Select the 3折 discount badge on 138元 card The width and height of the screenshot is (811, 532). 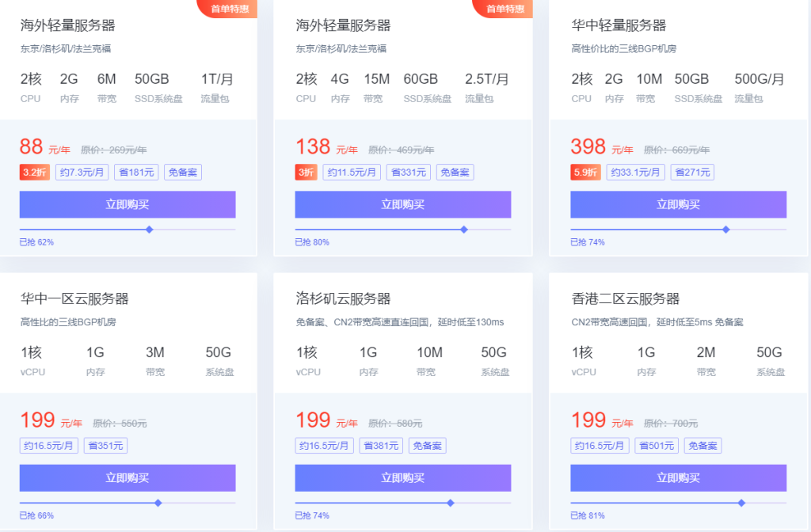coord(306,172)
